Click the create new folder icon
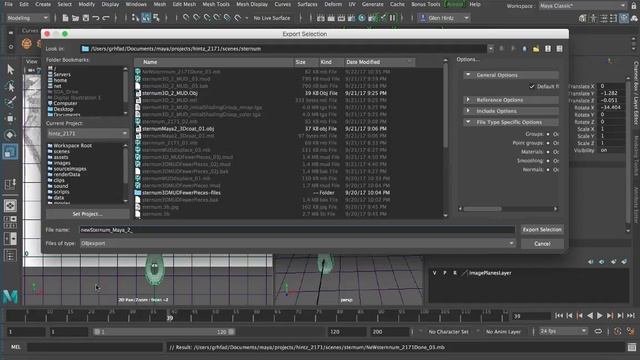 pos(536,49)
